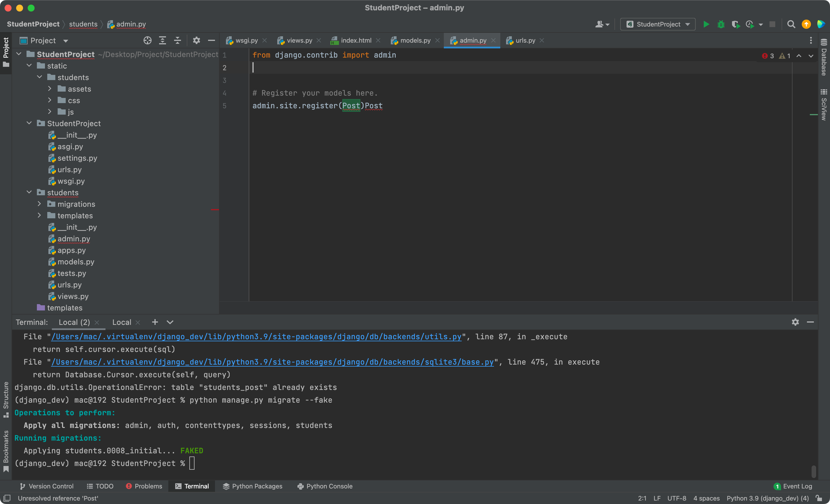Screen dimensions: 830x504
Task: Click Collapse All in Project panel
Action: tap(178, 40)
